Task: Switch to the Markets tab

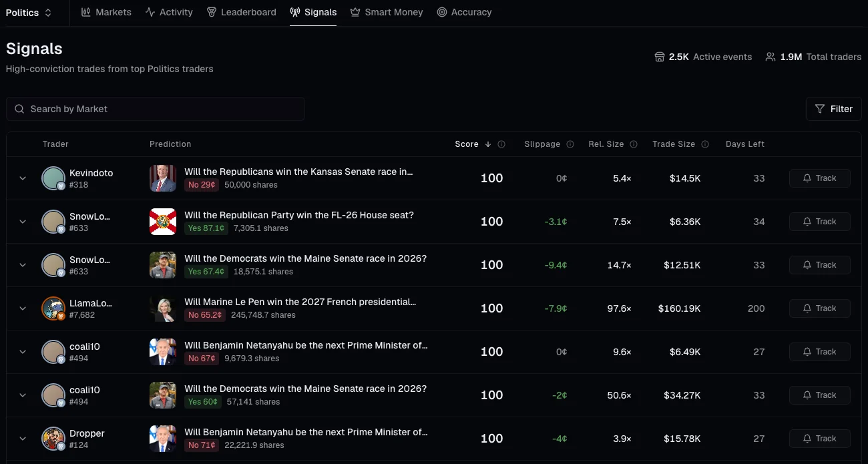Action: click(106, 12)
